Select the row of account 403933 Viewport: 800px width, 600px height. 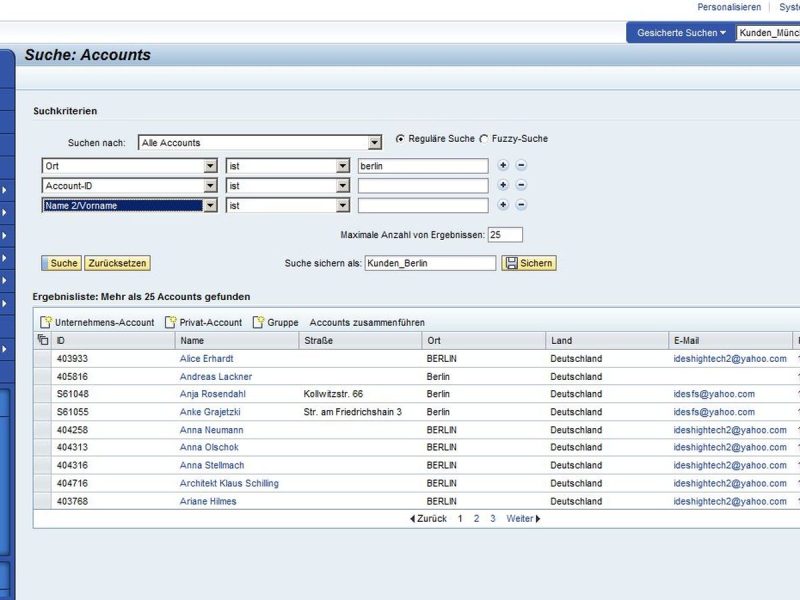tap(42, 359)
